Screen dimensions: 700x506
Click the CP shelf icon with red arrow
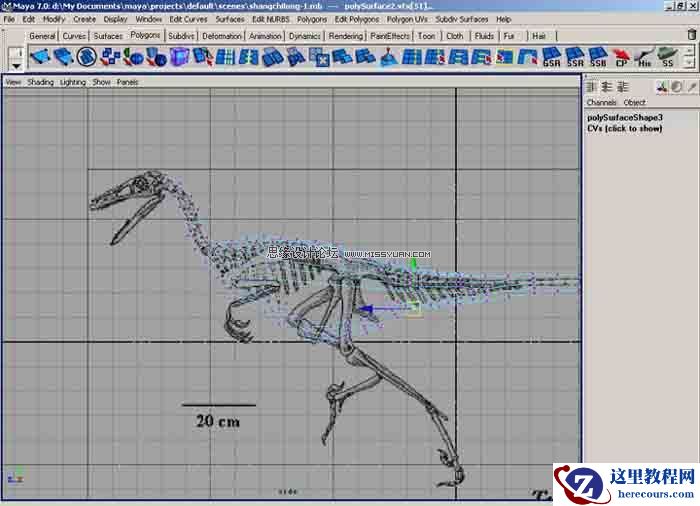click(x=621, y=58)
